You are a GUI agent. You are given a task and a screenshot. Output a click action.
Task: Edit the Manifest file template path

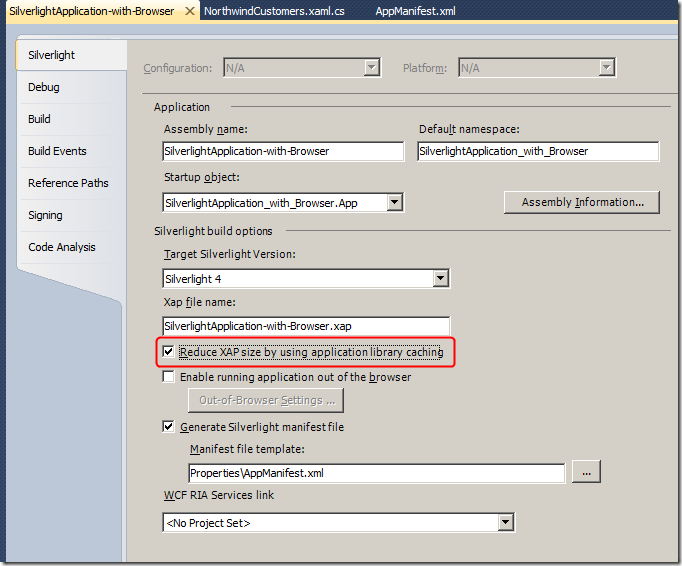(377, 473)
